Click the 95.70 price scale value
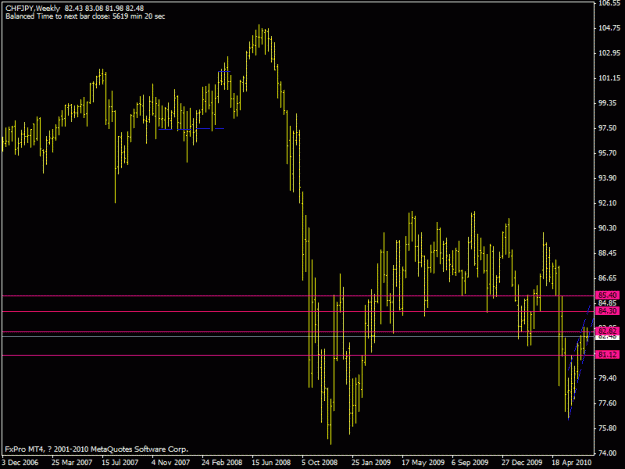Screen dimensions: 625x469 point(609,153)
